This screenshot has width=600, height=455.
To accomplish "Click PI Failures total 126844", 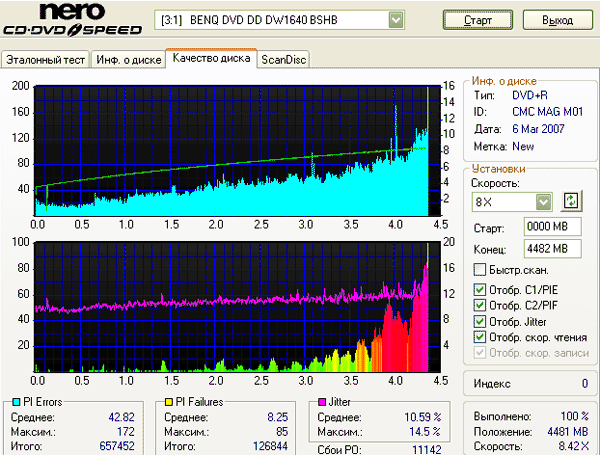I will (x=270, y=446).
